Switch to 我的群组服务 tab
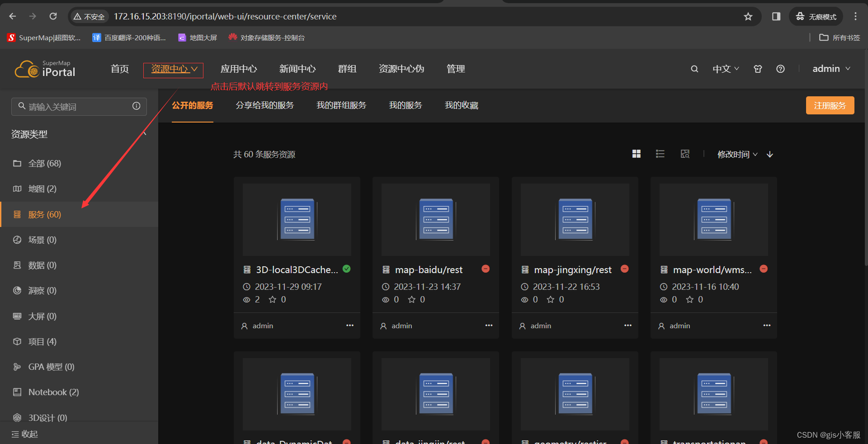This screenshot has width=868, height=444. 341,105
